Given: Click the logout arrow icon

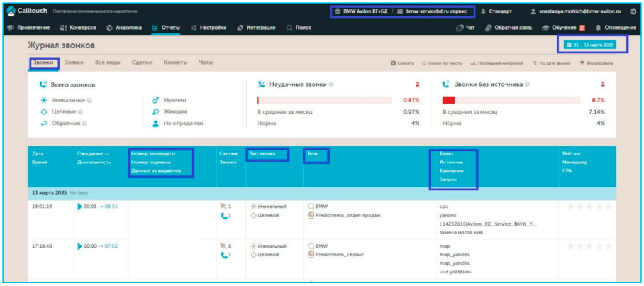Looking at the screenshot, I should point(633,11).
